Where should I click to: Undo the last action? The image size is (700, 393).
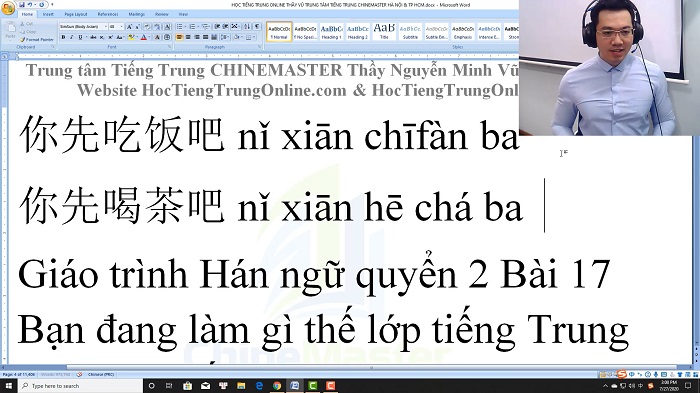(x=30, y=5)
